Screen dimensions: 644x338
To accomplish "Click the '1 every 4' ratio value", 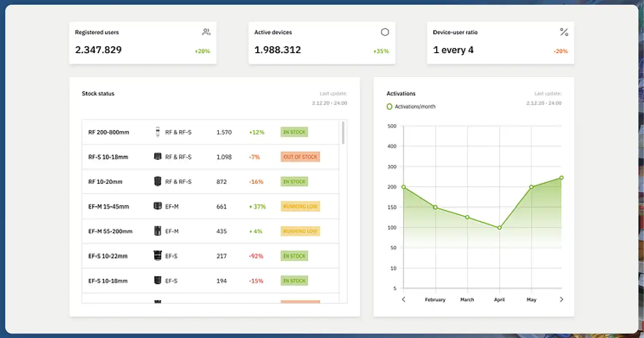I will pos(453,50).
